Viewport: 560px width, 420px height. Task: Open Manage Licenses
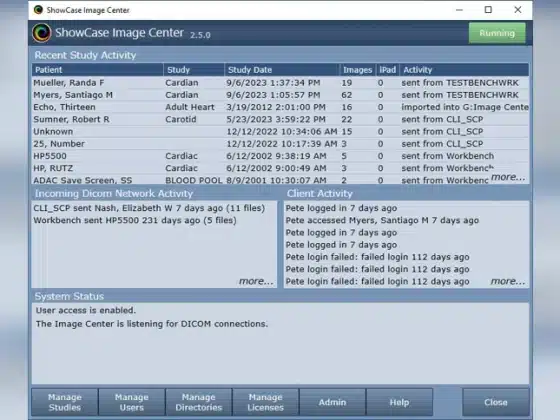[x=265, y=402]
